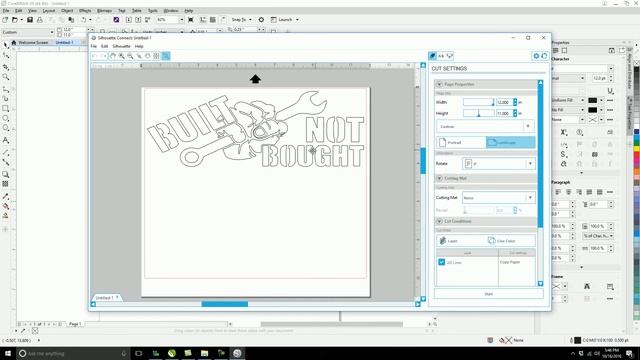Image resolution: width=640 pixels, height=360 pixels.
Task: Switch to the Welcome Screen tab
Action: point(33,42)
